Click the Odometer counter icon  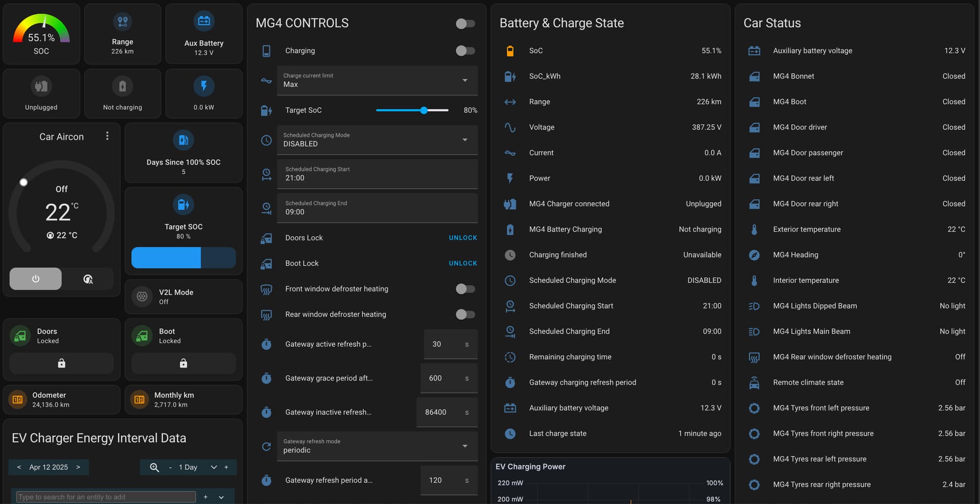point(18,399)
